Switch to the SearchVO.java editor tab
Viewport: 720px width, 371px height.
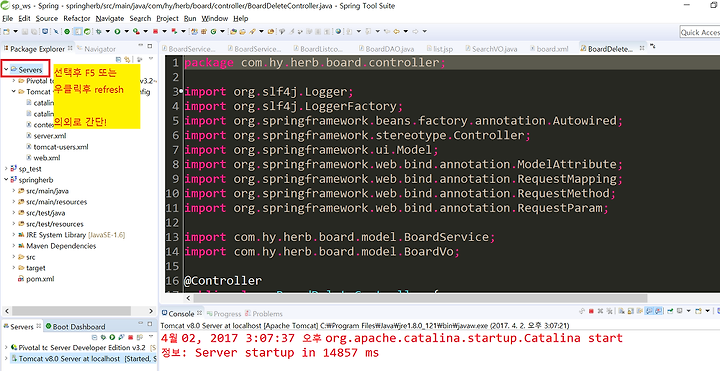click(x=490, y=49)
